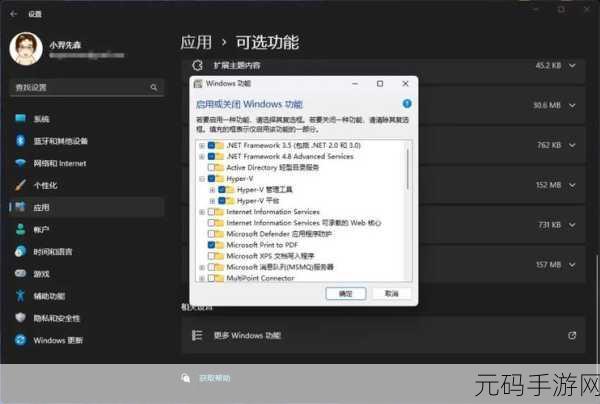Screen dimensions: 600x404
Task: Select the 应用 (Apps) sidebar item
Action: (87, 207)
